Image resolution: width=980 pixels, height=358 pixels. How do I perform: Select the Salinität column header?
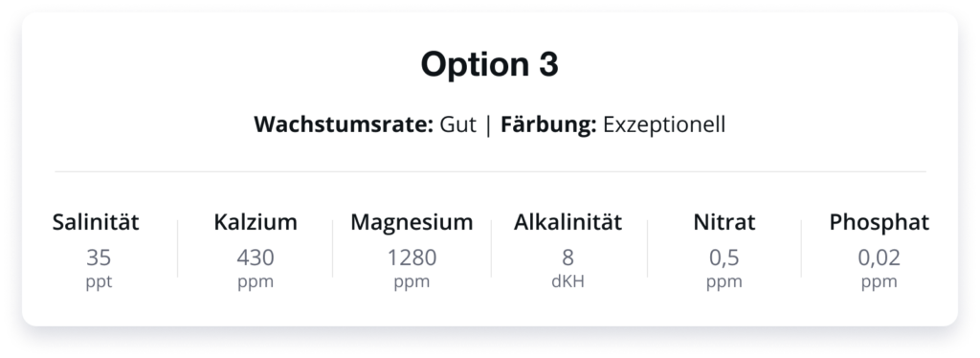coord(96,222)
